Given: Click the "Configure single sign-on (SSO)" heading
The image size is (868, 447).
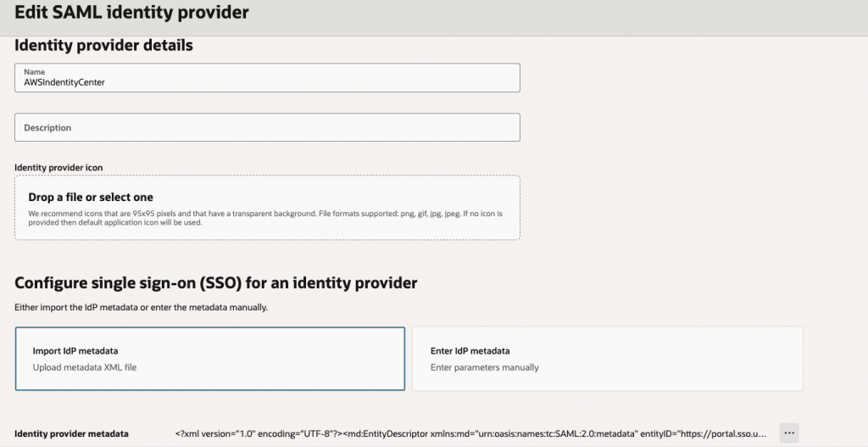Looking at the screenshot, I should [216, 282].
